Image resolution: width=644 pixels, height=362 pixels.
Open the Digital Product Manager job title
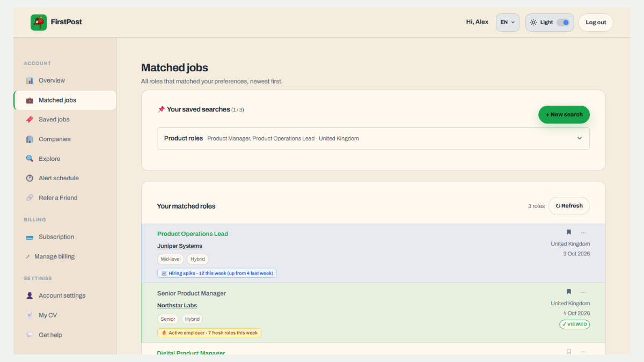click(x=191, y=353)
